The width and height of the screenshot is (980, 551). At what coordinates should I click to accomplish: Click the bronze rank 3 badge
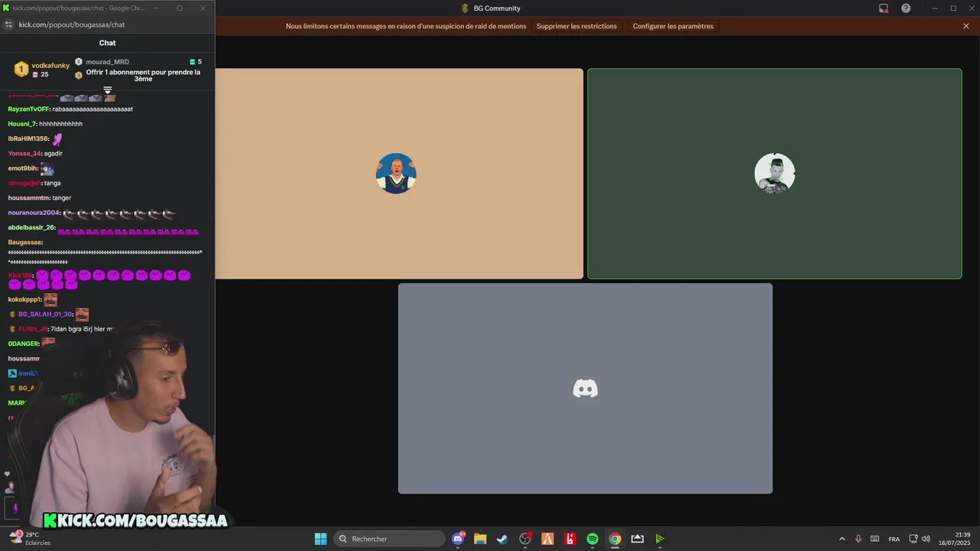[x=78, y=76]
